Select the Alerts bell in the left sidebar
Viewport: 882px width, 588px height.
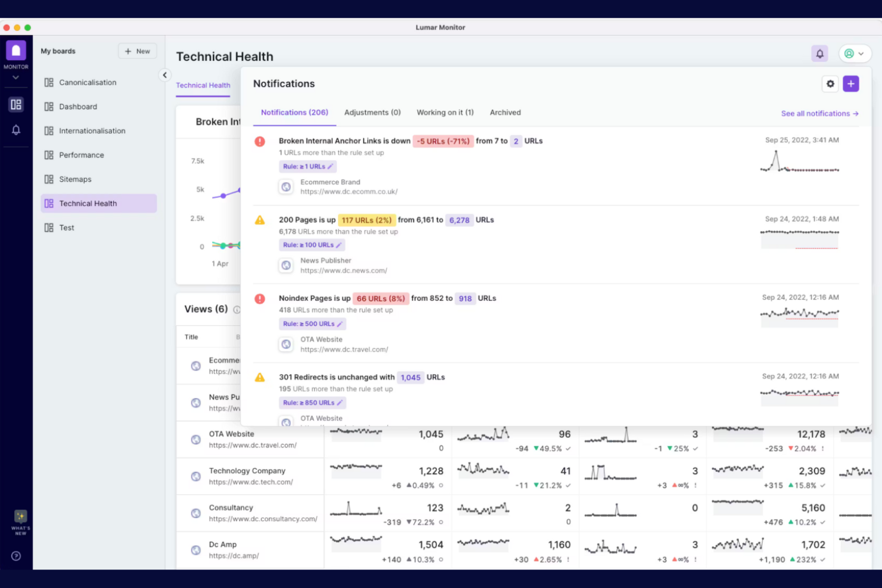pyautogui.click(x=15, y=130)
